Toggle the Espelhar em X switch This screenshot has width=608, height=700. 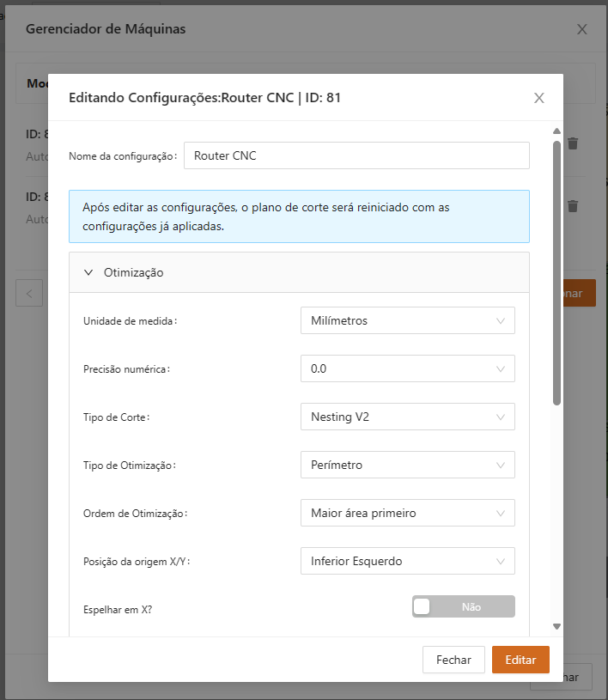tap(463, 606)
